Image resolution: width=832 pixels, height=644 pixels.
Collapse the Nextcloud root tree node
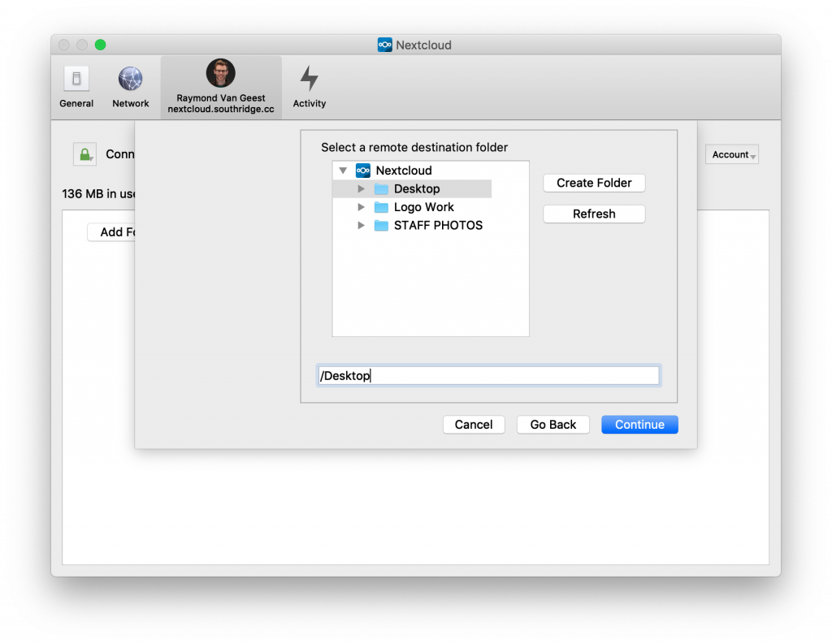[x=343, y=171]
